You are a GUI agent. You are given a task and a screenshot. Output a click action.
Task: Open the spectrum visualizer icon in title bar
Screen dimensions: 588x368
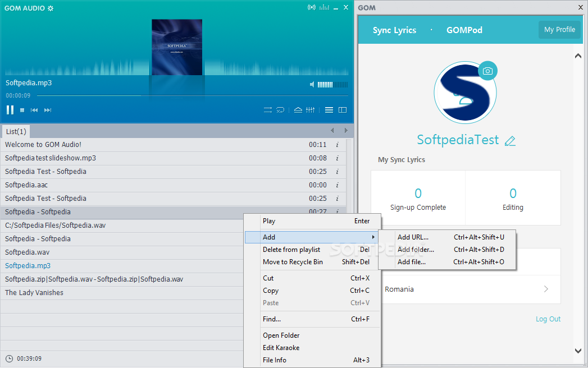[324, 7]
